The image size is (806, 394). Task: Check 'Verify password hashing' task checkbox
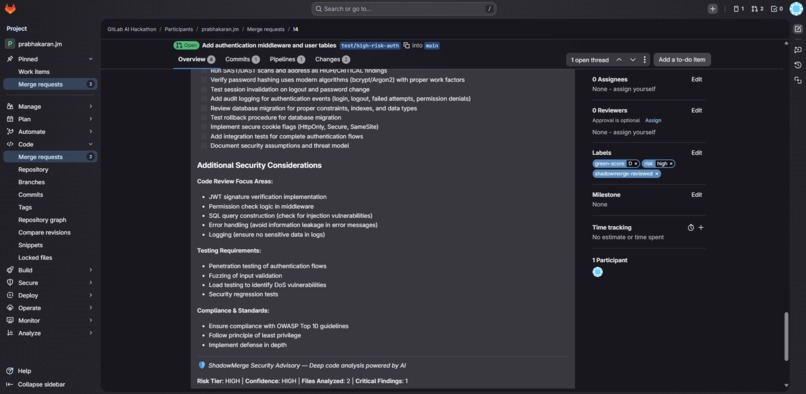(x=204, y=80)
